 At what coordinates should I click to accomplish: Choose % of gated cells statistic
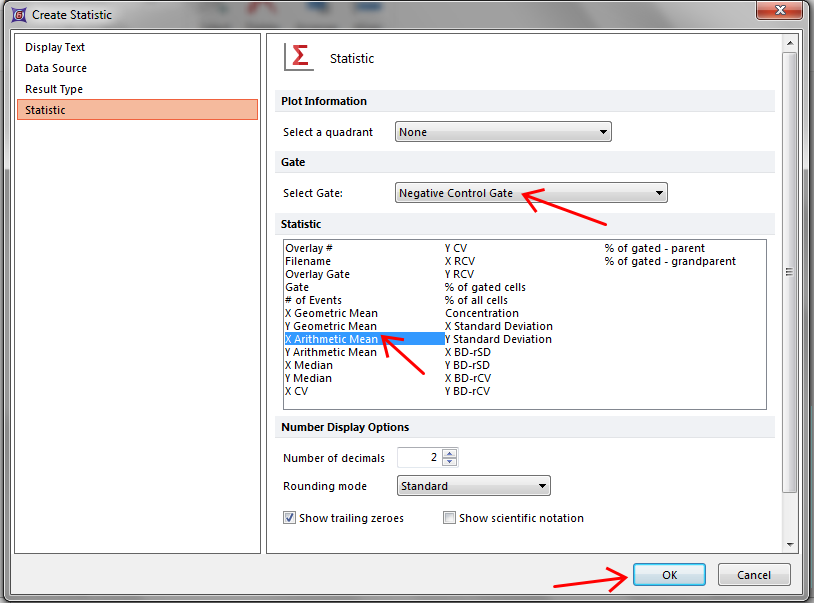[485, 287]
